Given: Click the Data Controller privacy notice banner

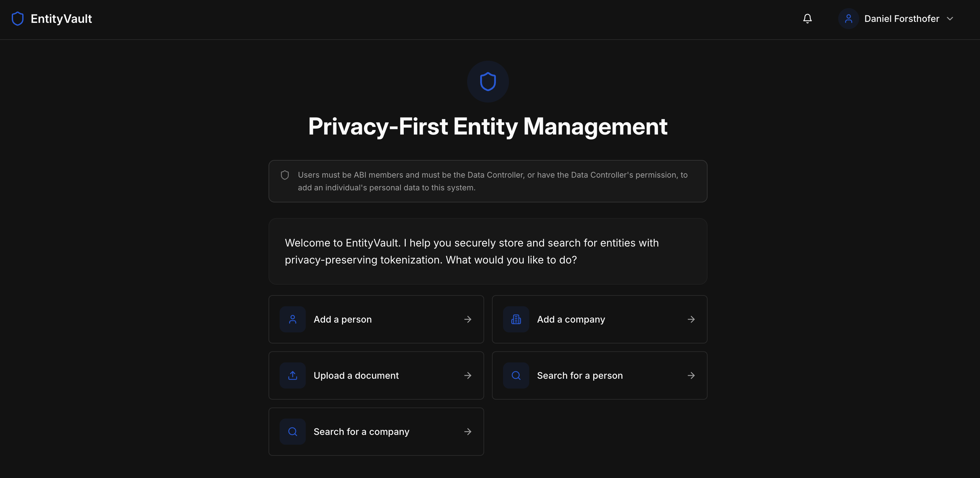Looking at the screenshot, I should 488,181.
